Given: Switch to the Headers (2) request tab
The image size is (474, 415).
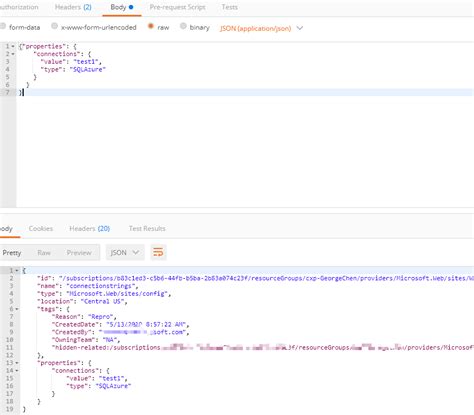Looking at the screenshot, I should (73, 7).
